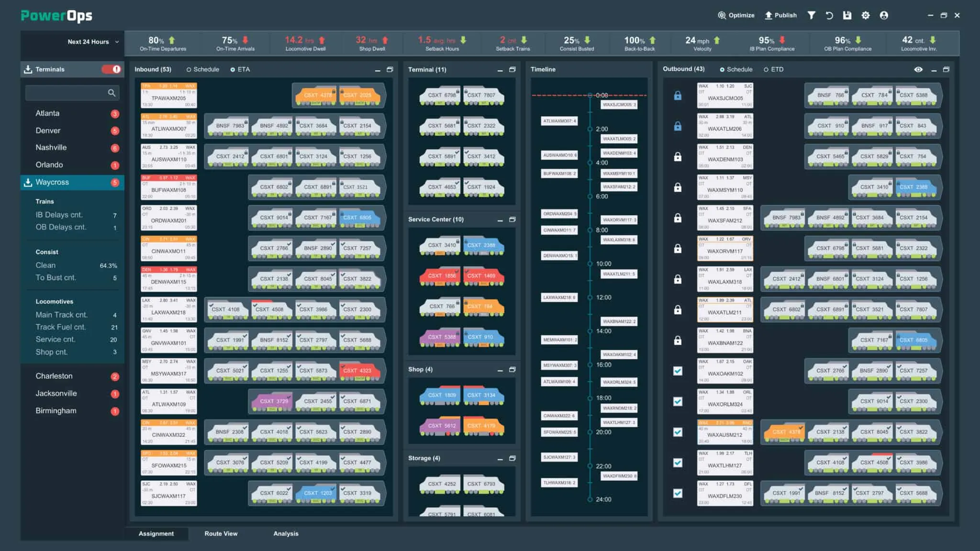Expand the Atlanta terminal entry
Viewport: 980px width, 551px height.
(47, 113)
